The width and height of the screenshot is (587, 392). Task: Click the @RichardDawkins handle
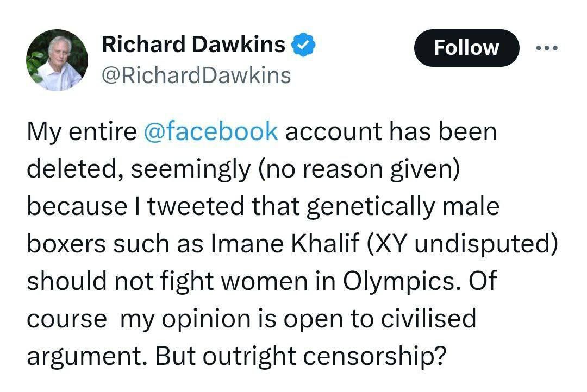(196, 75)
